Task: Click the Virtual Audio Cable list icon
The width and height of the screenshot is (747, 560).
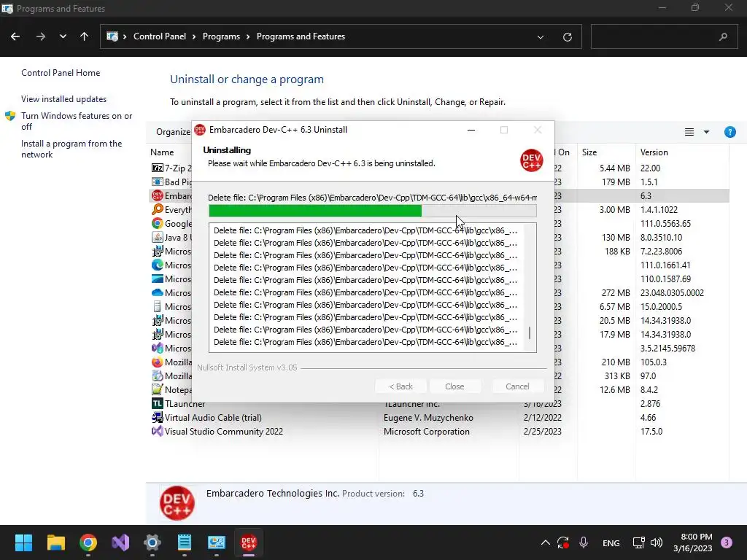Action: click(158, 418)
